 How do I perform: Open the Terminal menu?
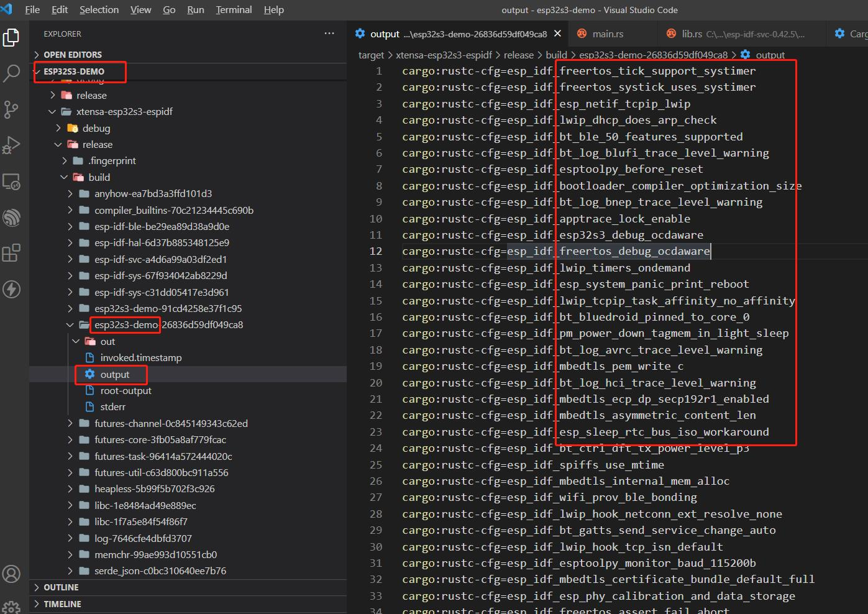coord(234,10)
